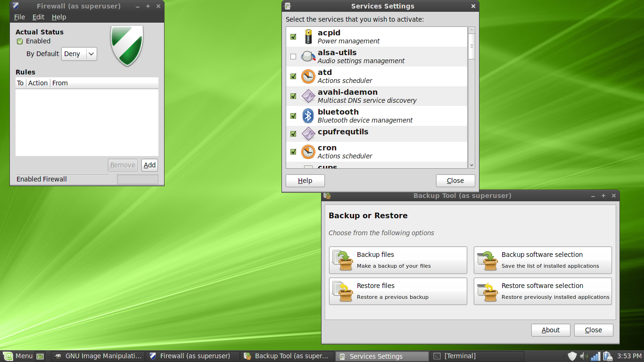Click the services list scroll up arrow
Image resolution: width=644 pixels, height=362 pixels.
471,30
